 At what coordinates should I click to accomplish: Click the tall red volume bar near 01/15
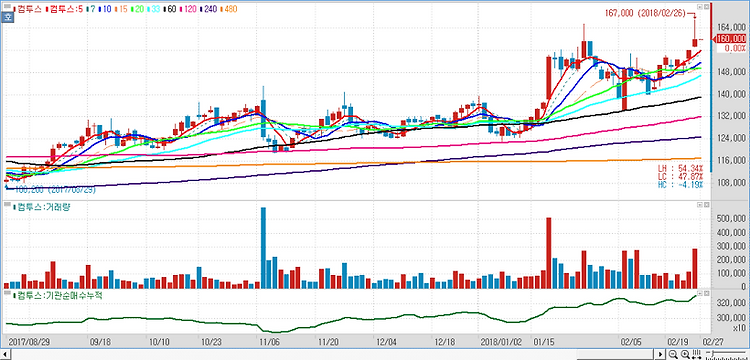coord(549,253)
